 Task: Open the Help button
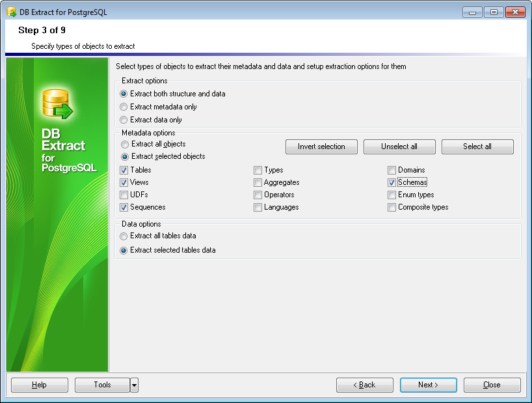click(40, 385)
